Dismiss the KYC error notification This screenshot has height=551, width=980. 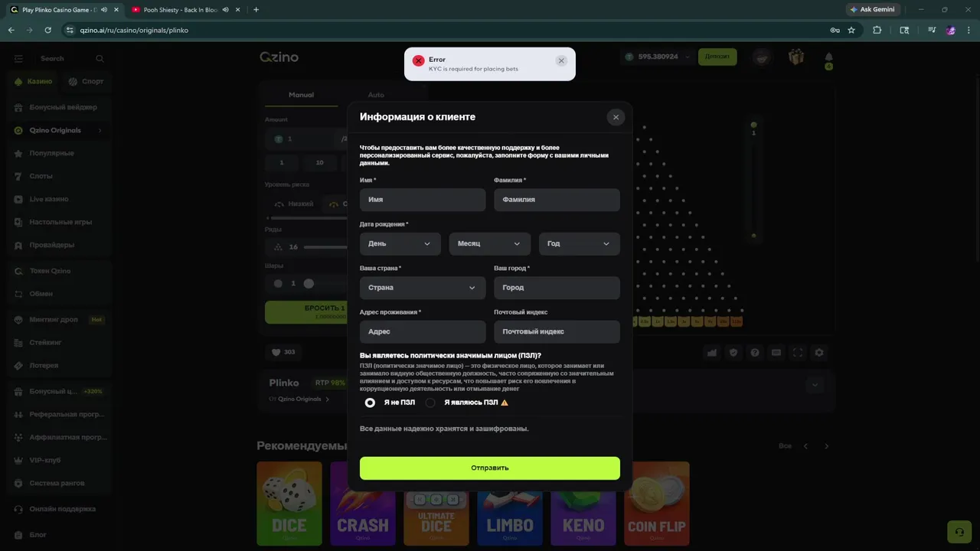tap(561, 60)
